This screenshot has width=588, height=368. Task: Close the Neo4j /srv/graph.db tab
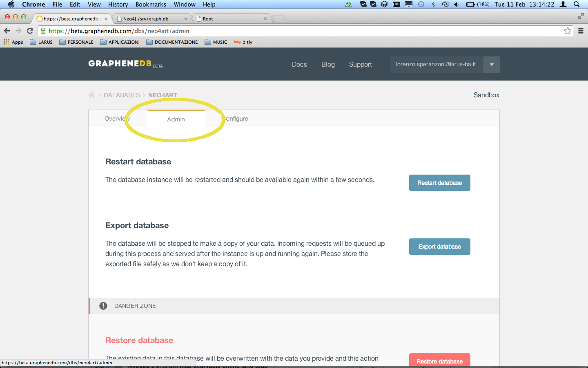(x=186, y=19)
